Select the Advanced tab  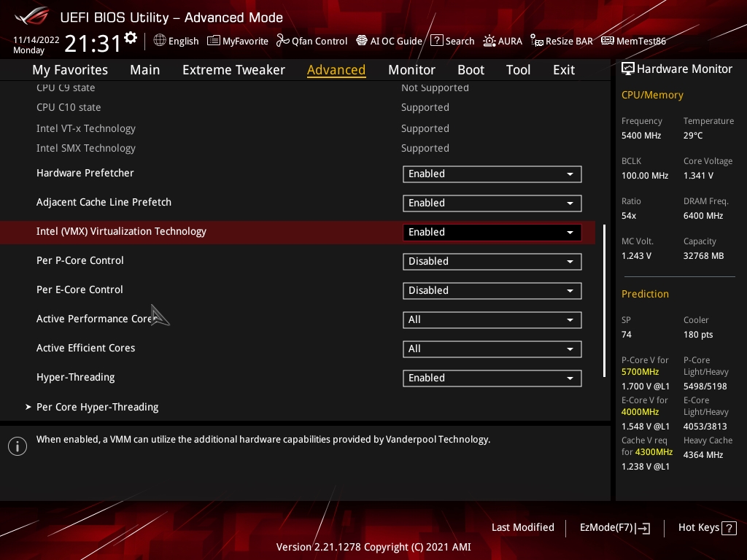(336, 70)
